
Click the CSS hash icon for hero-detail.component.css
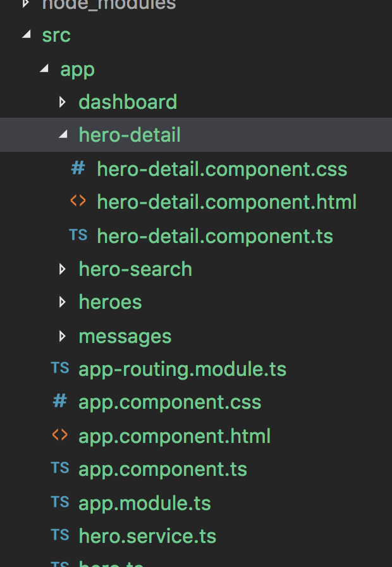coord(78,168)
